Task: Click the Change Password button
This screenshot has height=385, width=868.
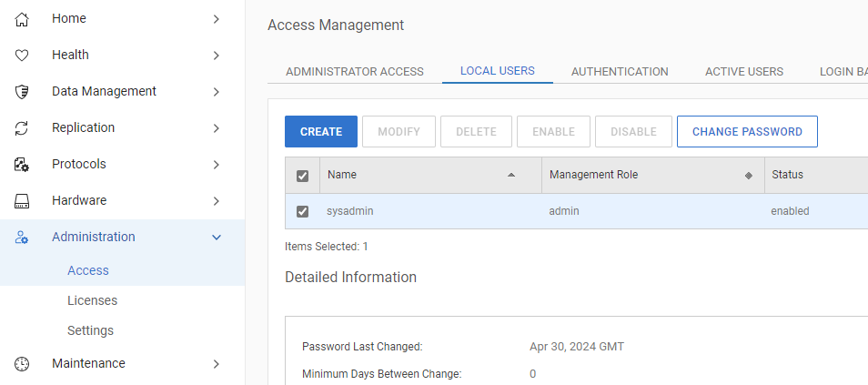Action: pyautogui.click(x=747, y=131)
